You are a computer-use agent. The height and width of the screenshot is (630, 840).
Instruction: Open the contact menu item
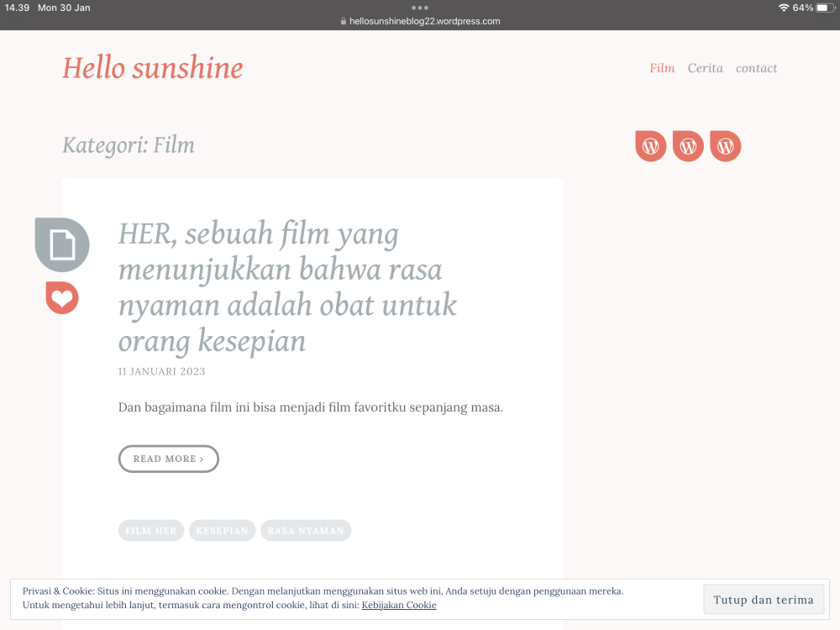756,68
